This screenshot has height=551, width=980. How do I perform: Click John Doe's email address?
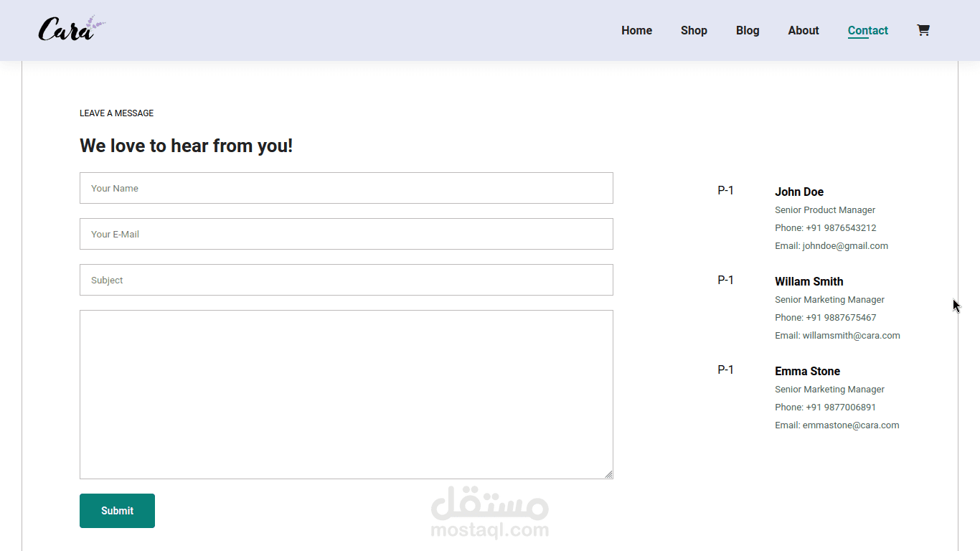845,246
